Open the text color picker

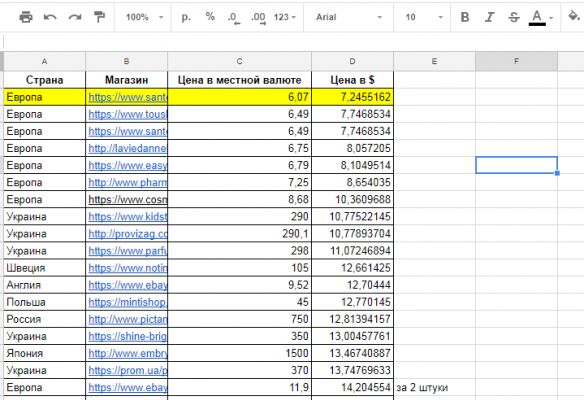(537, 18)
